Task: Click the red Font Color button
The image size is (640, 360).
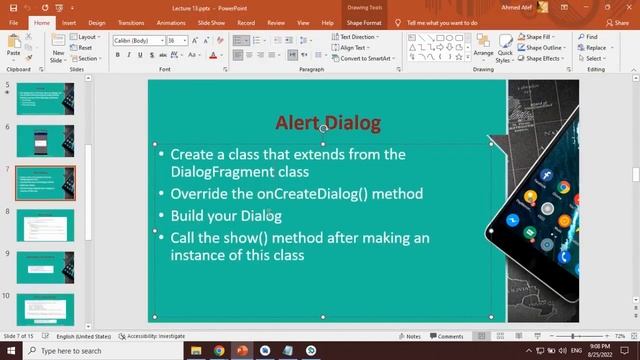Action: 213,55
